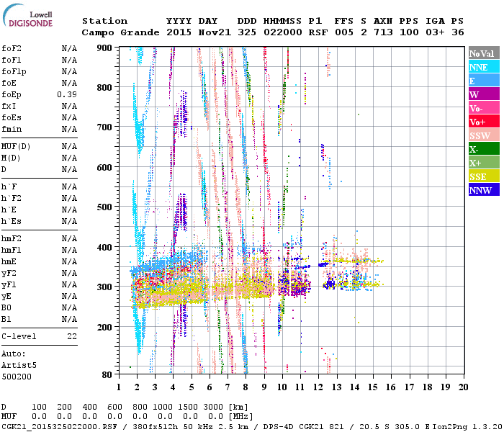Select the NNW blue legend swatch
Viewport: 504px width, 432px height.
484,189
